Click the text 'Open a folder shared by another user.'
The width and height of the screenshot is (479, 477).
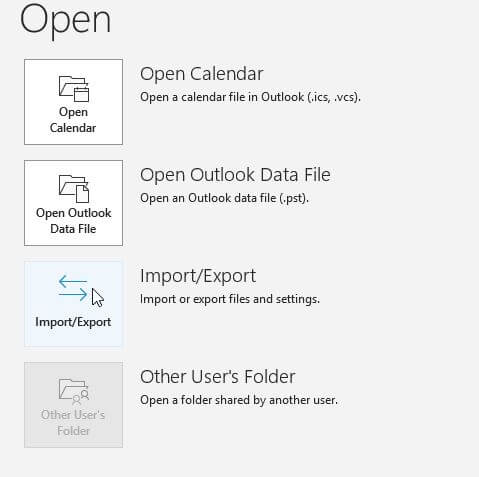(x=239, y=400)
